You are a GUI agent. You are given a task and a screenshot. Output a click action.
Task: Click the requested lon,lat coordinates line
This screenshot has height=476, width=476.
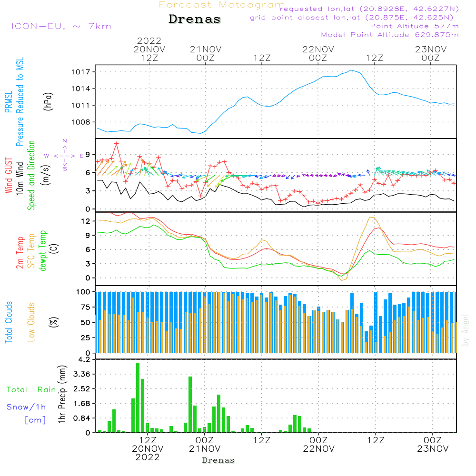(x=369, y=9)
